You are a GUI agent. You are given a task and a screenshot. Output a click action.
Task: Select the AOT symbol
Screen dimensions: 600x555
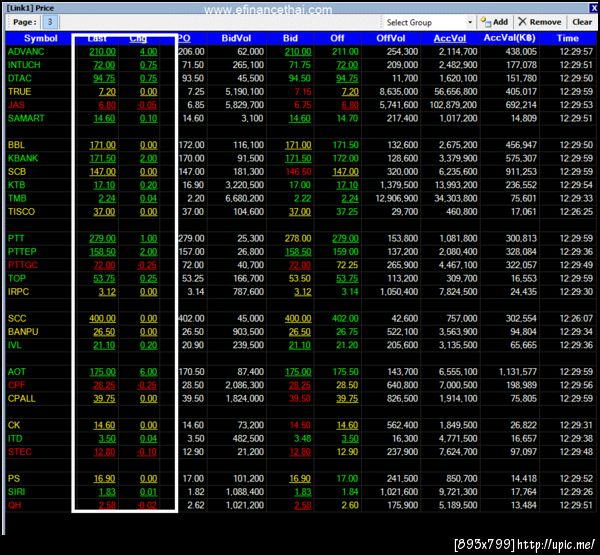pos(17,372)
